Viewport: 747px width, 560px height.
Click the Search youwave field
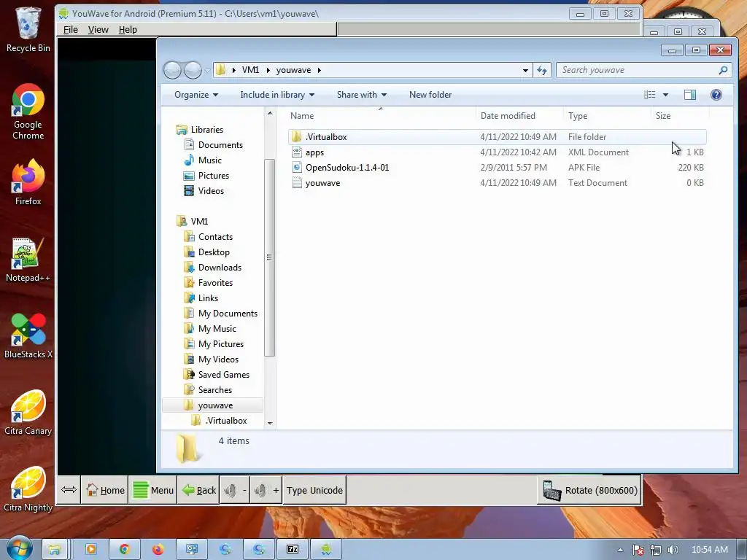point(643,70)
